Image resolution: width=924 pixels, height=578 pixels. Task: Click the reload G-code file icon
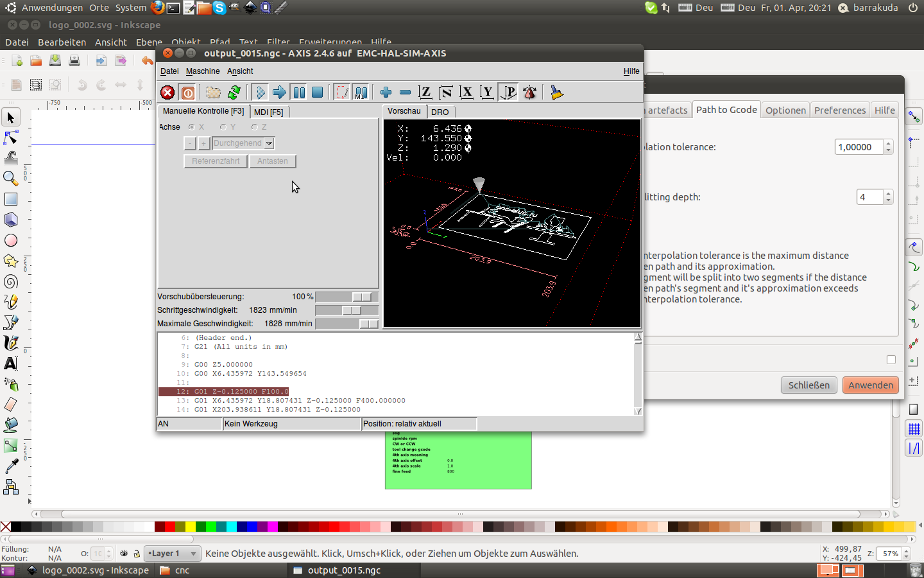[234, 92]
